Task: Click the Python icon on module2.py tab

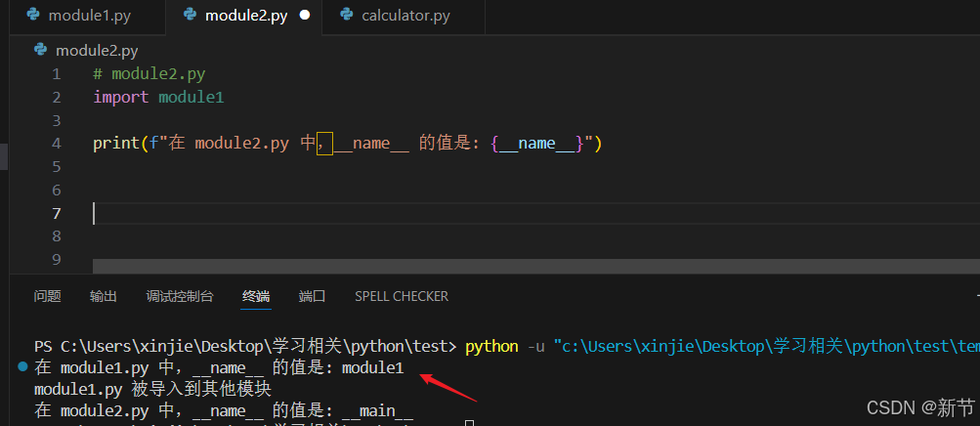Action: click(191, 16)
